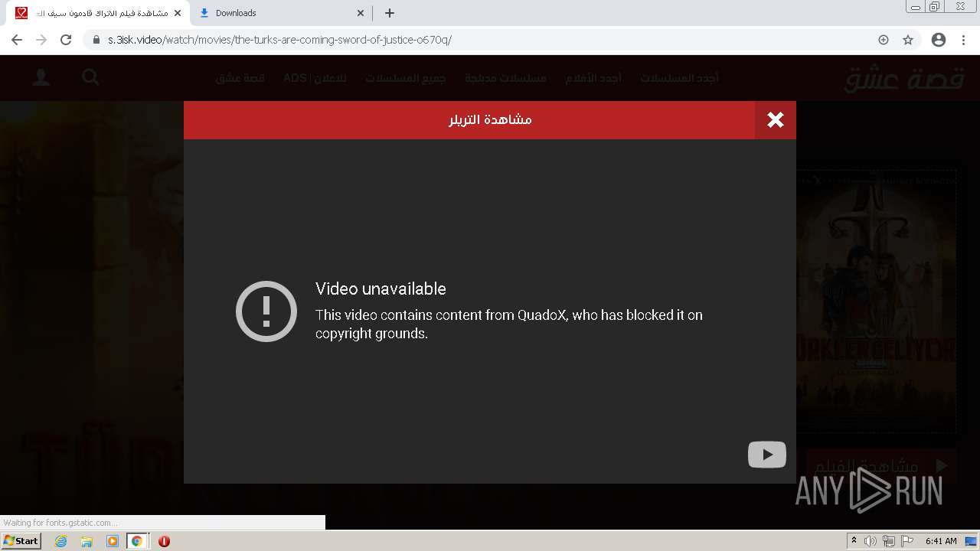Viewport: 980px width, 551px height.
Task: Switch to the Downloads tab
Action: (280, 13)
